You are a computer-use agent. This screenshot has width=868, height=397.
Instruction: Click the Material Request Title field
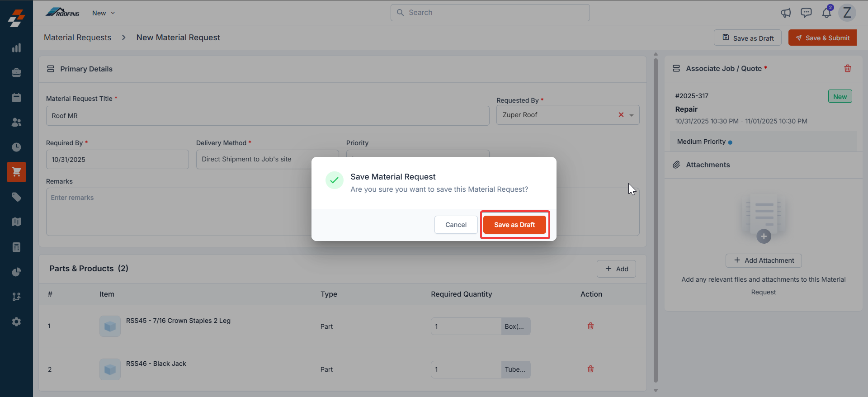[x=268, y=116]
